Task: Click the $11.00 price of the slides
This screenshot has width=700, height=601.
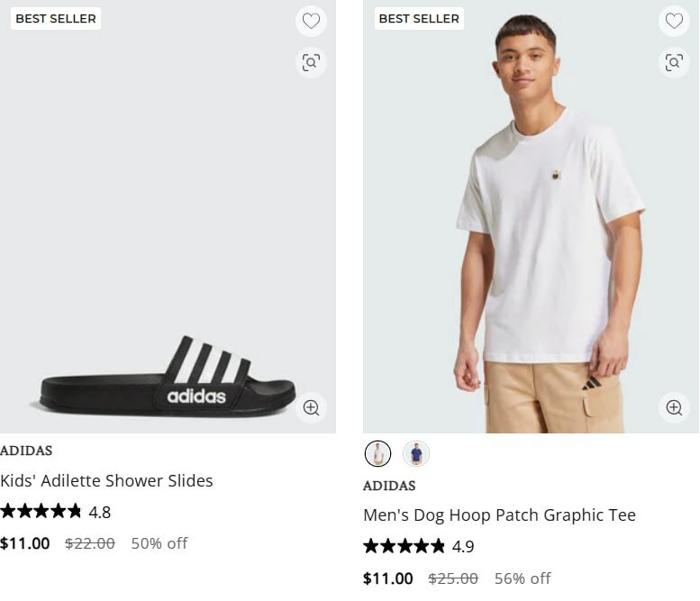Action: [x=25, y=543]
